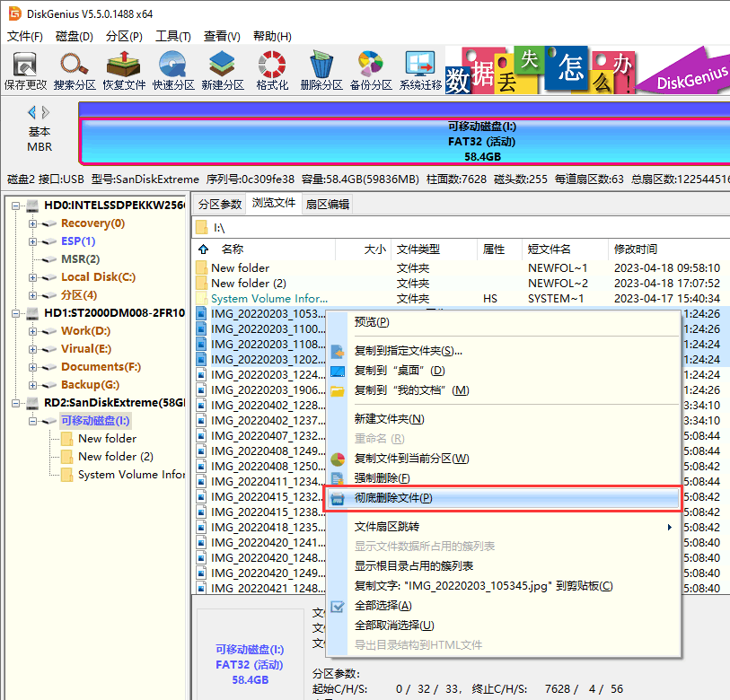Open the 磁盘(D) menu

pos(74,36)
